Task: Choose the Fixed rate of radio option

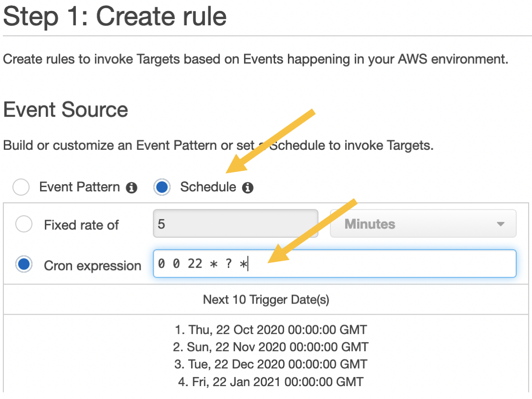Action: [24, 224]
